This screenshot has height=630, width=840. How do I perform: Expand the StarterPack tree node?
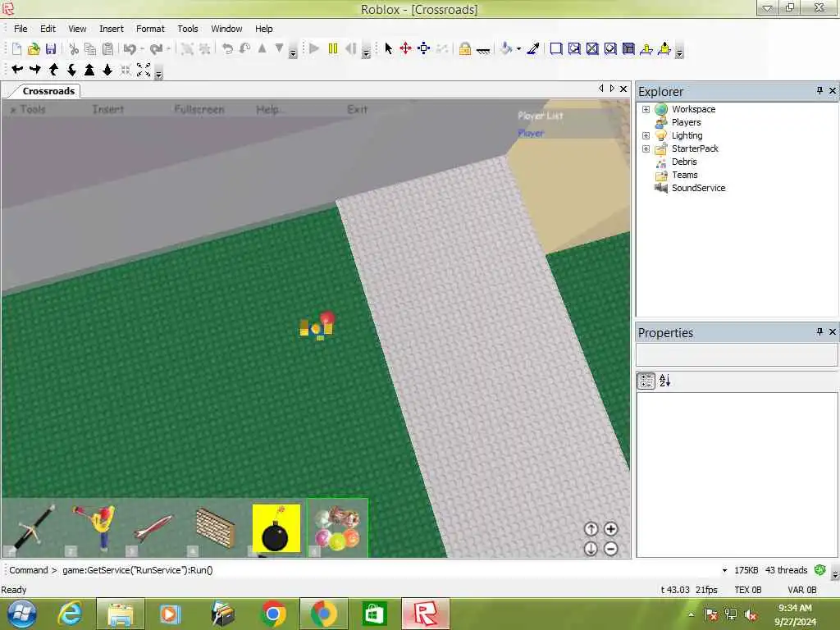coord(646,149)
